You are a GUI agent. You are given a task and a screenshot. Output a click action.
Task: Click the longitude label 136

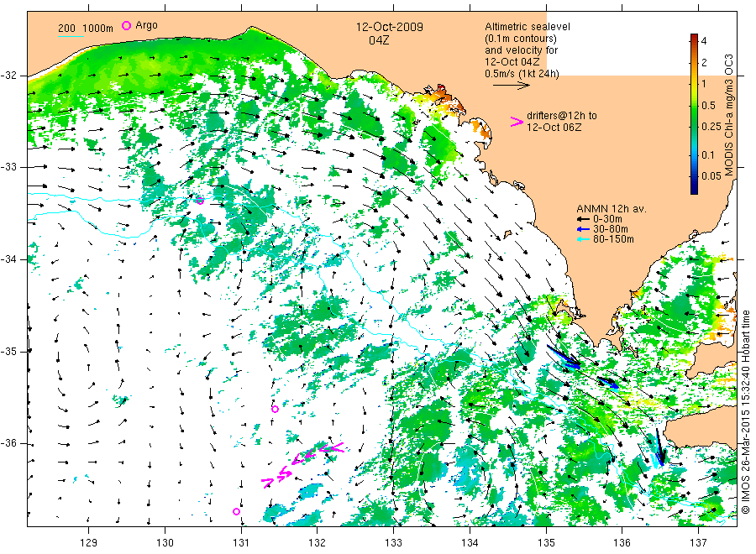(x=622, y=543)
